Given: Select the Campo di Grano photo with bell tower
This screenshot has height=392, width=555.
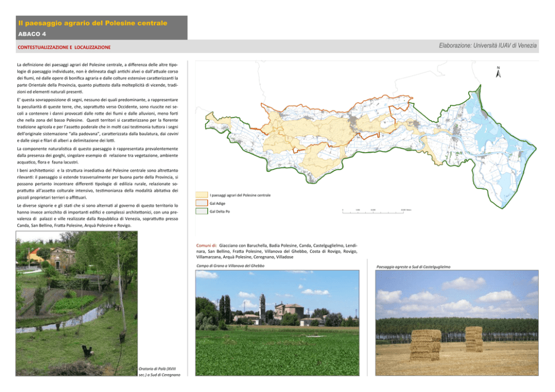Looking at the screenshot, I should [277, 323].
